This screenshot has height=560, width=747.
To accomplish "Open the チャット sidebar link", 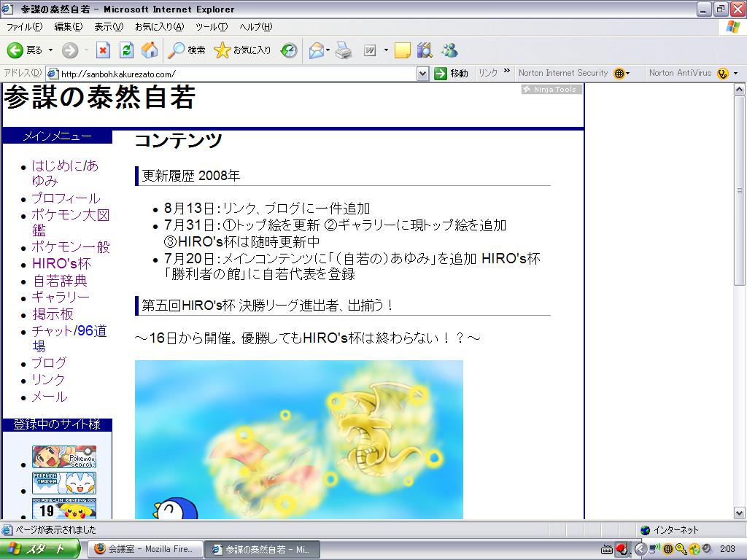I will 52,330.
